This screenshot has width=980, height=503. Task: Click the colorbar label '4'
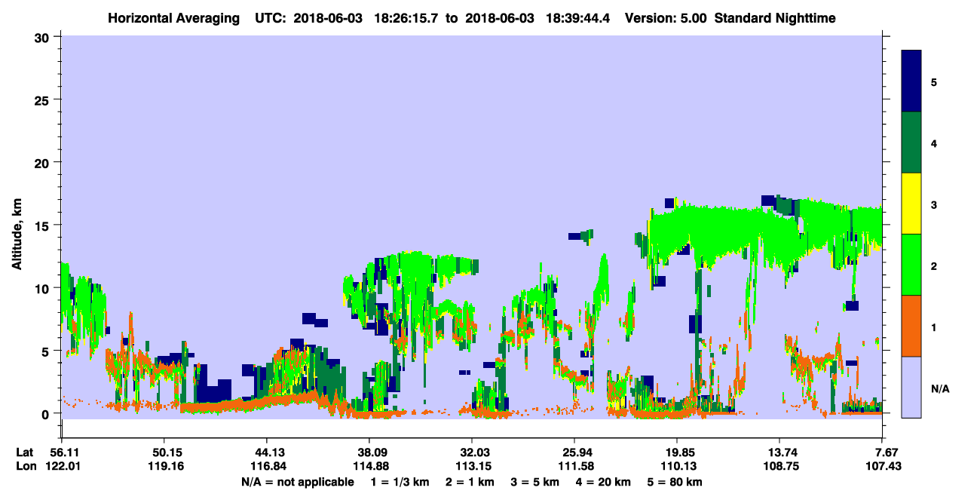934,143
